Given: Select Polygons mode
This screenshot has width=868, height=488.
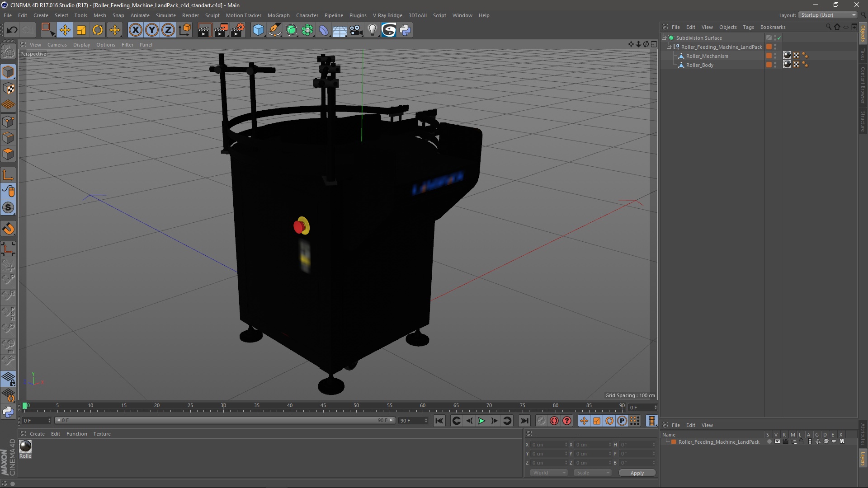Looking at the screenshot, I should (8, 154).
